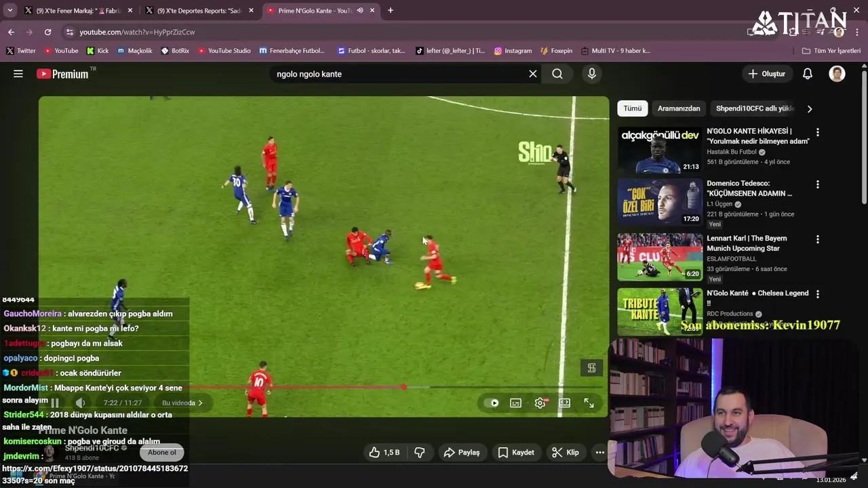Viewport: 868px width, 488px height.
Task: Open more actions ellipsis below video
Action: pos(599,452)
